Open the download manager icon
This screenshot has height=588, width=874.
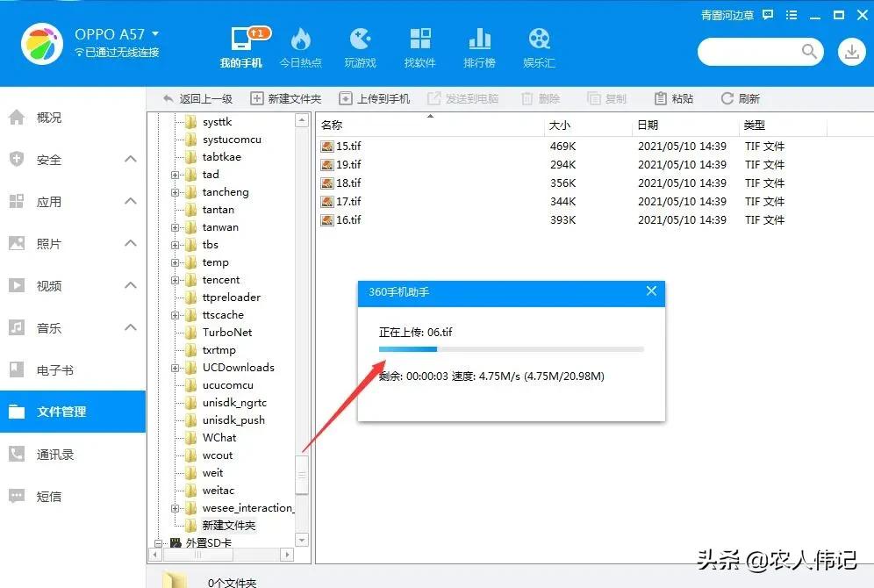(x=851, y=52)
